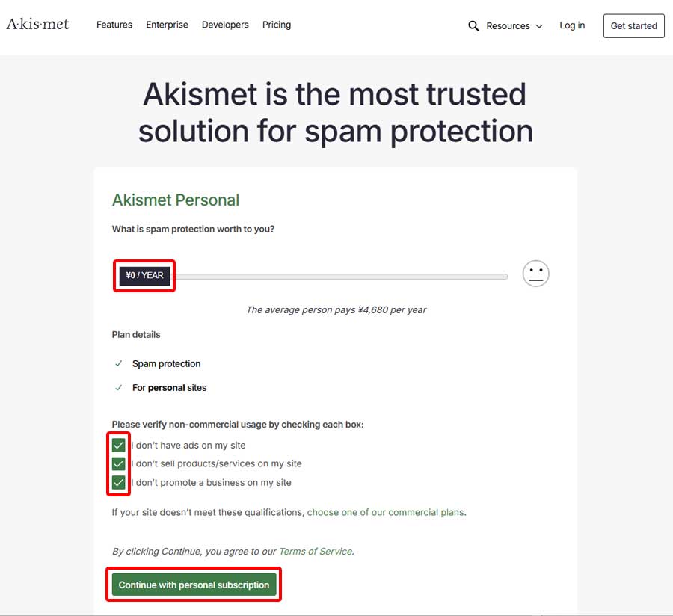Uncheck "I don't have ads" checkbox

coord(119,446)
